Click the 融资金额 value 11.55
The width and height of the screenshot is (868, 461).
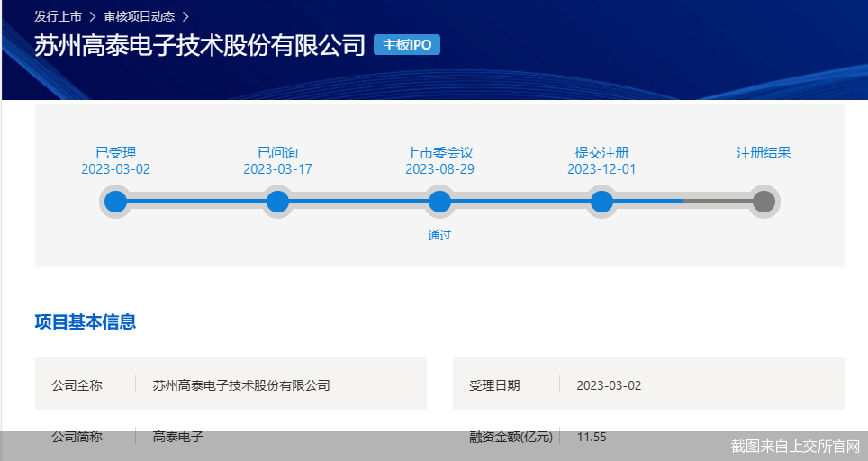coord(592,438)
